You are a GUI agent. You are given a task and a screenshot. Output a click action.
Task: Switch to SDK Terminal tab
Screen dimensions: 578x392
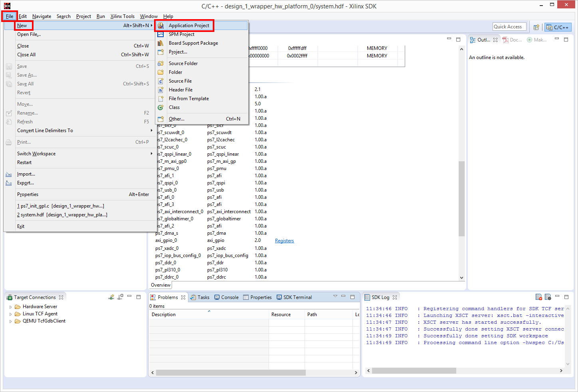[294, 297]
